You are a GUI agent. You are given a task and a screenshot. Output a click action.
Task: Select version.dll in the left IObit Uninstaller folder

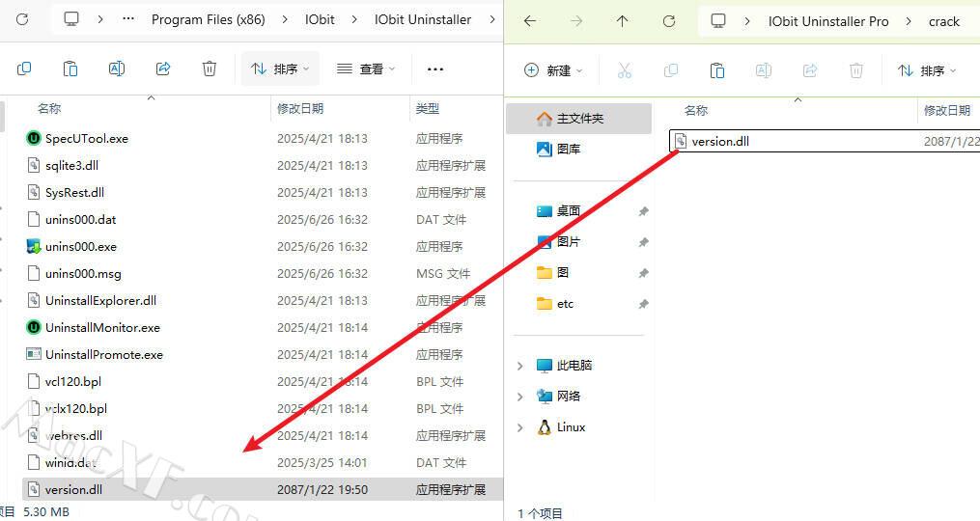pyautogui.click(x=263, y=490)
